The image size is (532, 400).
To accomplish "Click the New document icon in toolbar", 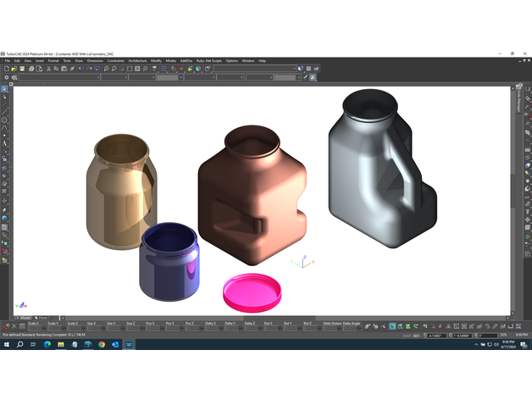I will [x=5, y=69].
